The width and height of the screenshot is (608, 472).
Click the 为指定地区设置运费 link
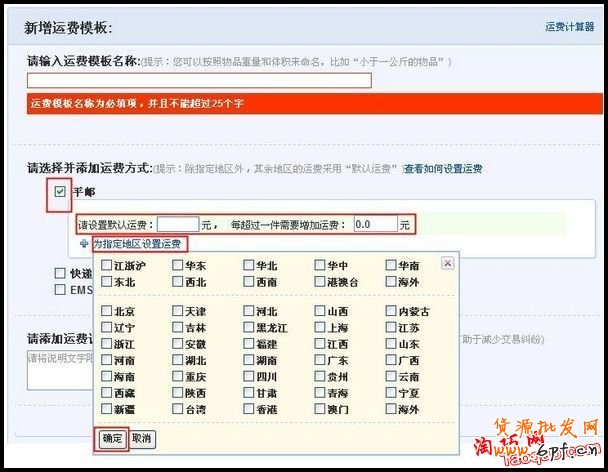click(x=138, y=244)
